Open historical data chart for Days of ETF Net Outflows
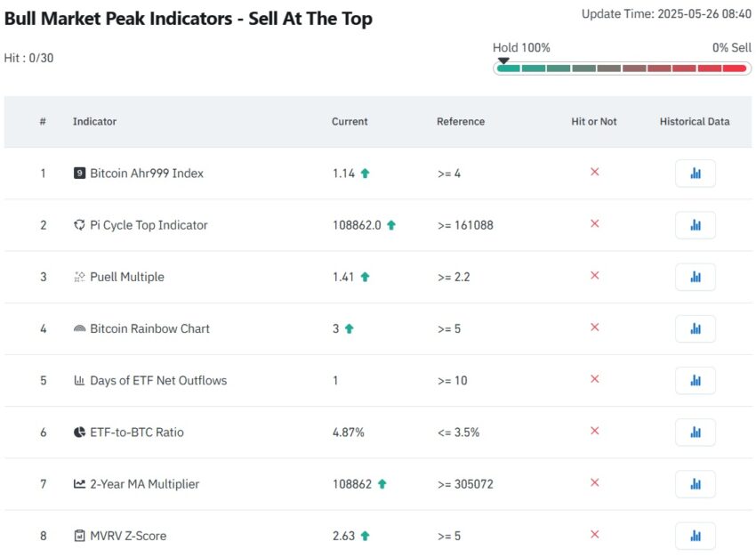 click(696, 381)
